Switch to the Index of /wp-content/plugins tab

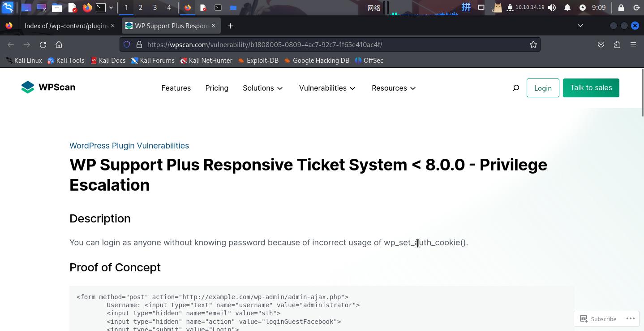tap(66, 26)
